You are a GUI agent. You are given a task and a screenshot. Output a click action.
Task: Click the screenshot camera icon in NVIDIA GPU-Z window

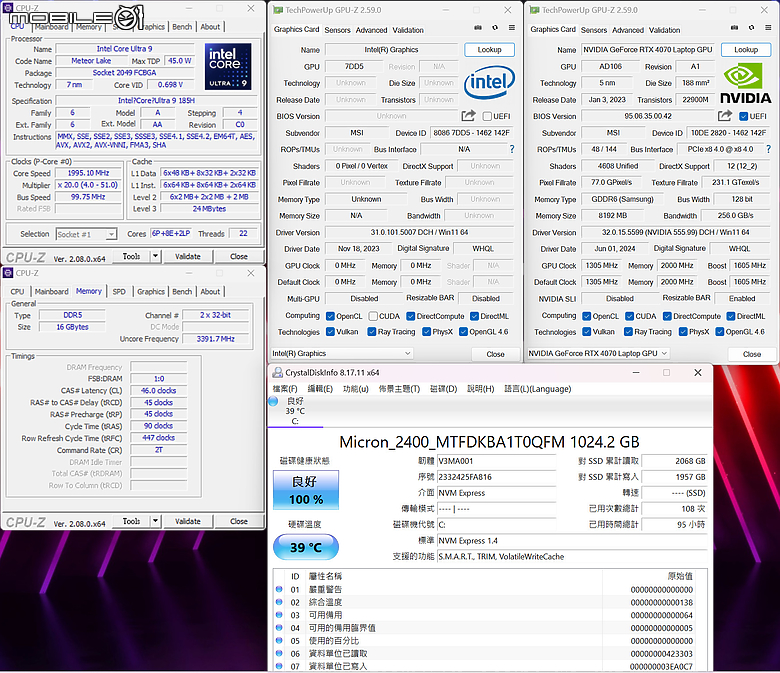(734, 28)
